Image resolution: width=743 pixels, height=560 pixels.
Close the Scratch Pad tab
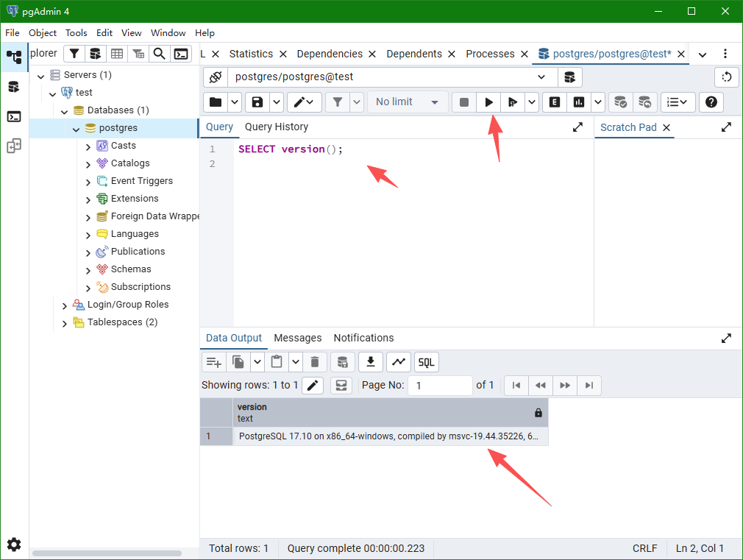click(666, 127)
